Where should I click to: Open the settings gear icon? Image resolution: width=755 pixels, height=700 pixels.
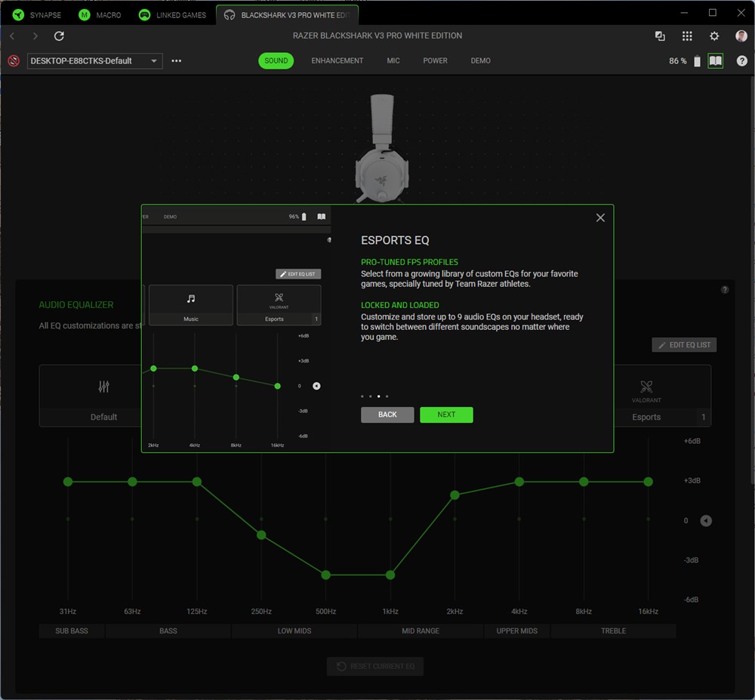[x=714, y=36]
